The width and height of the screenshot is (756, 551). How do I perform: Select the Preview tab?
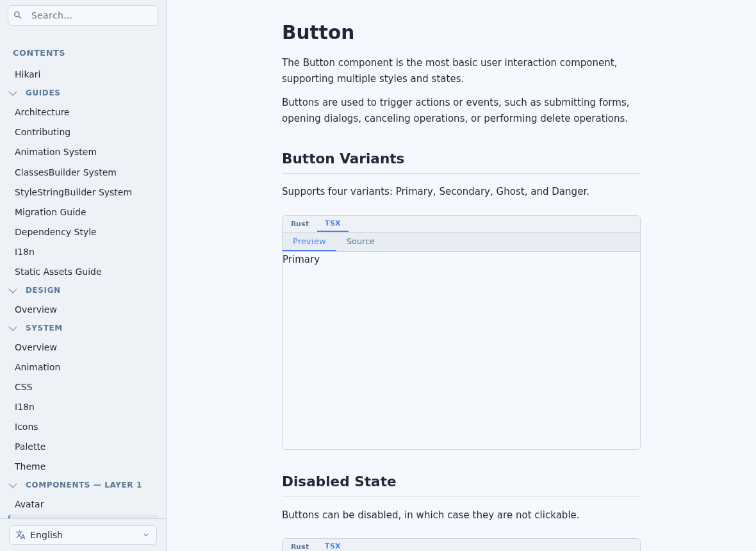click(x=309, y=242)
